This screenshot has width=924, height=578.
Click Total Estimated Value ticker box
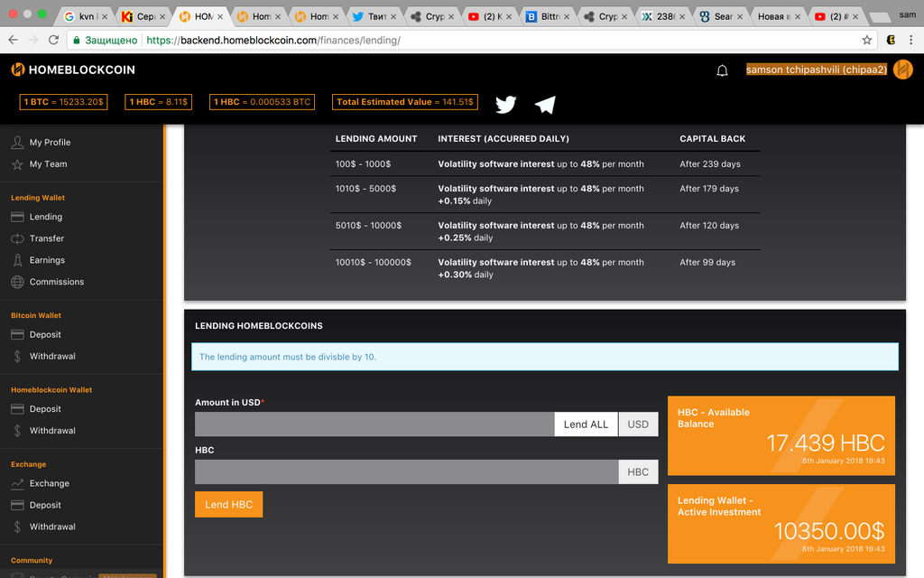pos(405,102)
